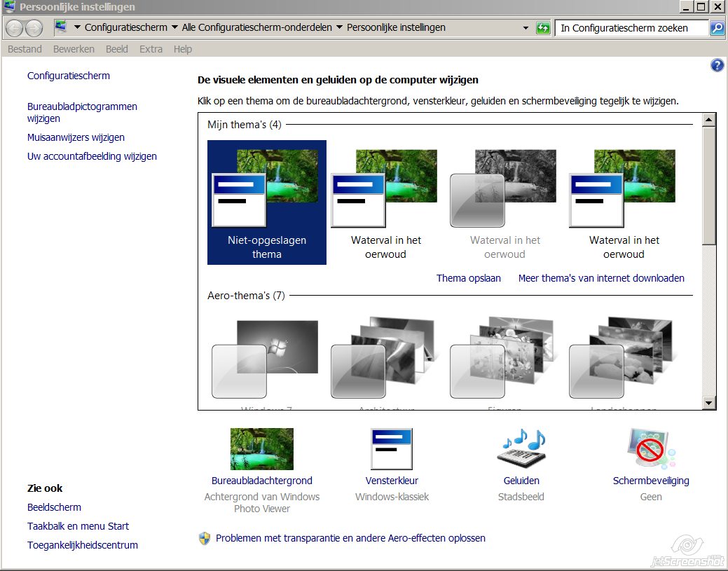Click Persoonlijke instellingen breadcrumb

[396, 27]
